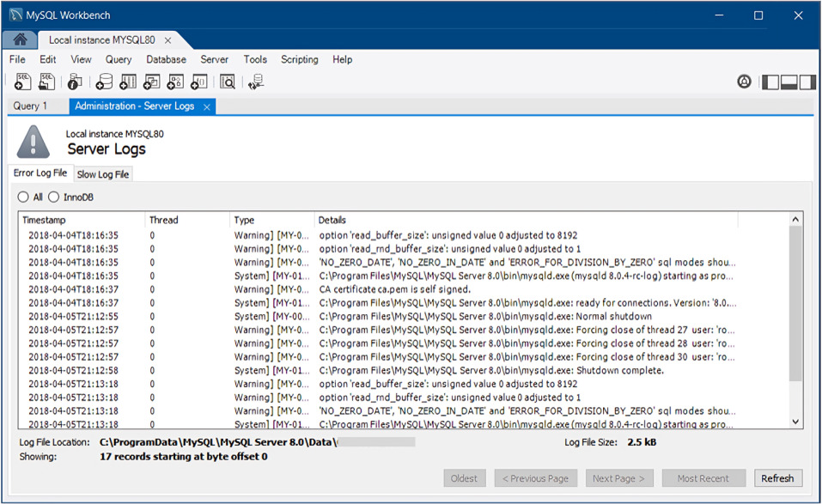
Task: Open the Database menu
Action: pos(166,60)
